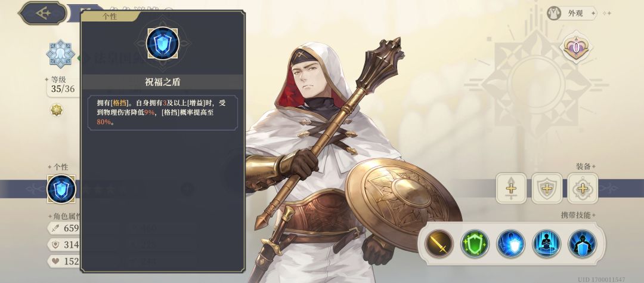644x283 pixels.
Task: Tap the green shield skill icon
Action: [x=475, y=244]
